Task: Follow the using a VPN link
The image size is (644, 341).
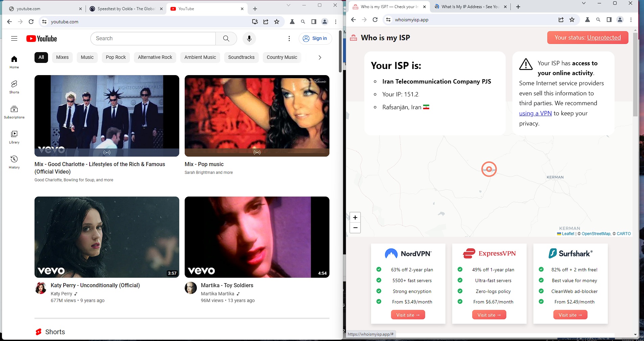Action: tap(535, 113)
